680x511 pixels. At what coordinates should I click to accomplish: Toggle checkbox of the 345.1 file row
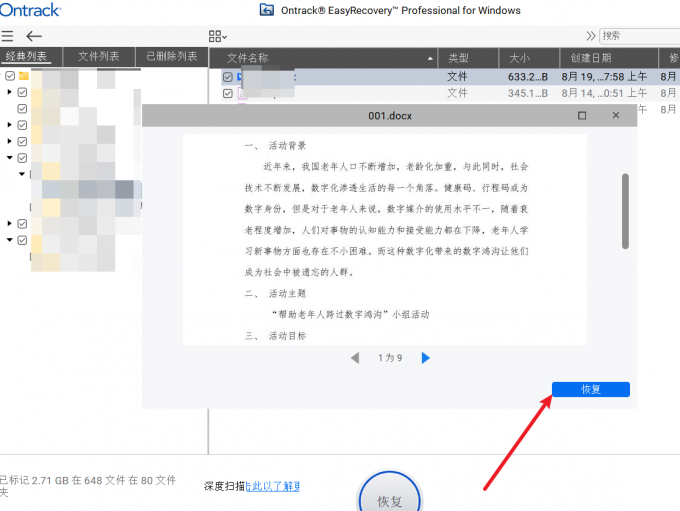click(x=228, y=93)
